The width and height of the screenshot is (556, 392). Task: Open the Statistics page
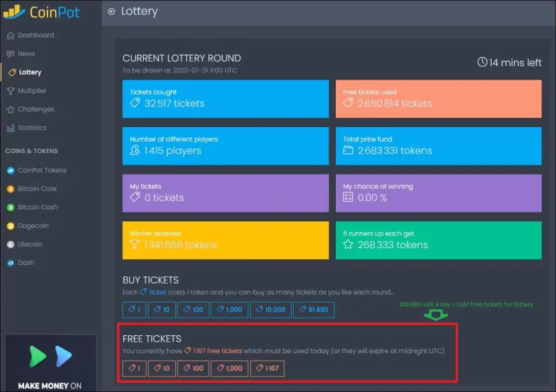tap(32, 128)
